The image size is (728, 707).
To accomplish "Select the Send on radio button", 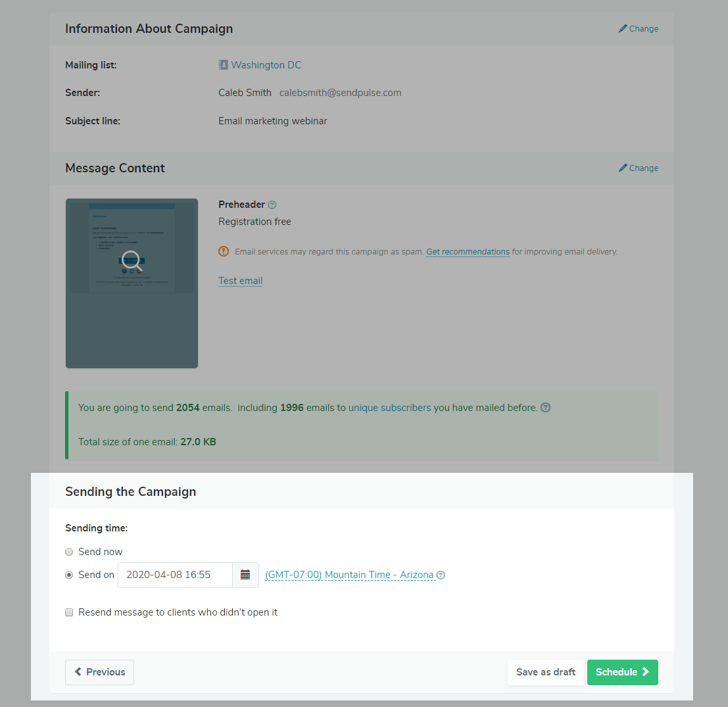I will pyautogui.click(x=69, y=575).
